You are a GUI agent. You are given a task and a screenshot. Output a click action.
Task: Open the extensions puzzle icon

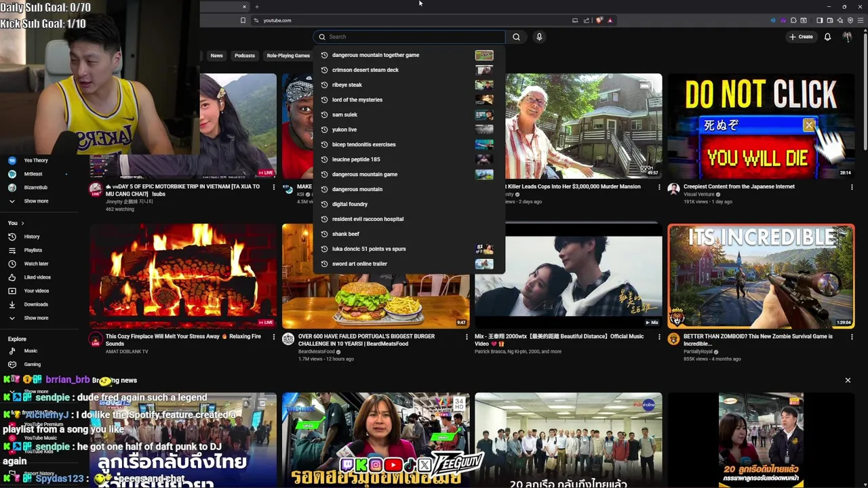793,20
